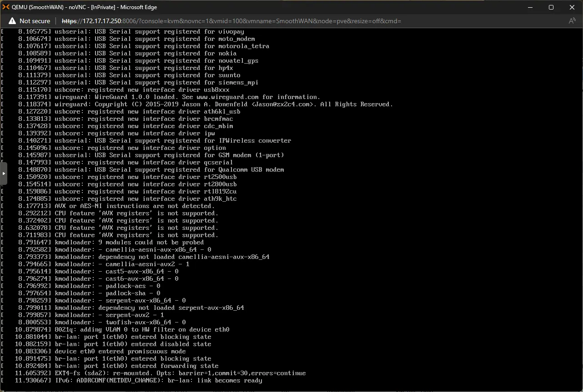
Task: Click 'new interface driver ath9k_htc' line
Action: tap(119, 199)
